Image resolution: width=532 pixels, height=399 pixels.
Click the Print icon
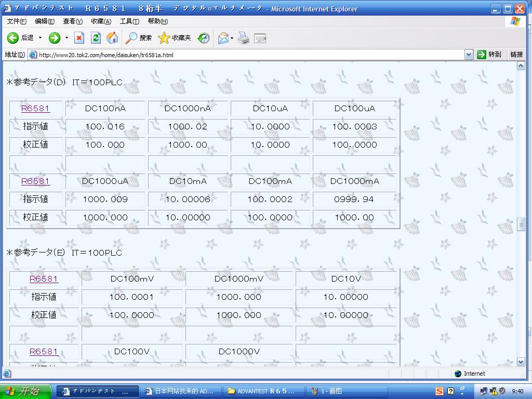click(x=244, y=38)
